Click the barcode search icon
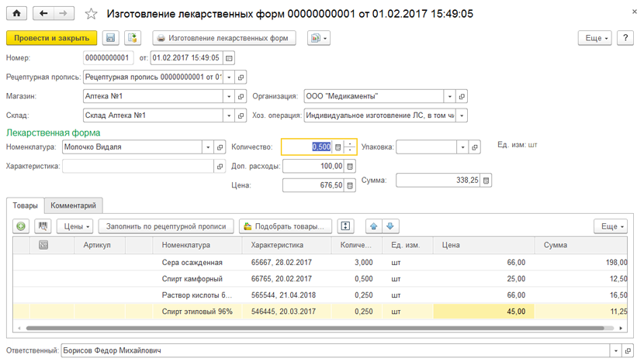This screenshot has width=644, height=362. 42,226
